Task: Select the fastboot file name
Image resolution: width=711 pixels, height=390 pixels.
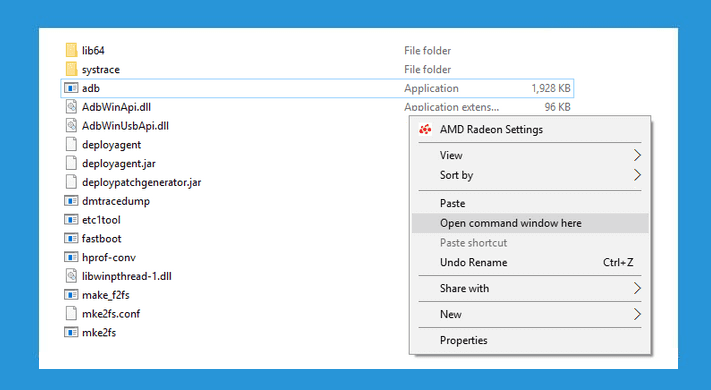Action: [x=102, y=239]
